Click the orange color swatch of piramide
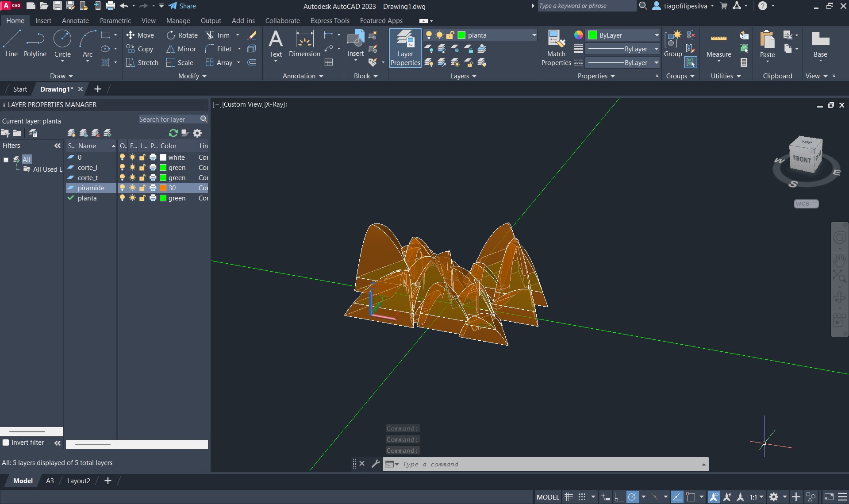 [x=163, y=188]
